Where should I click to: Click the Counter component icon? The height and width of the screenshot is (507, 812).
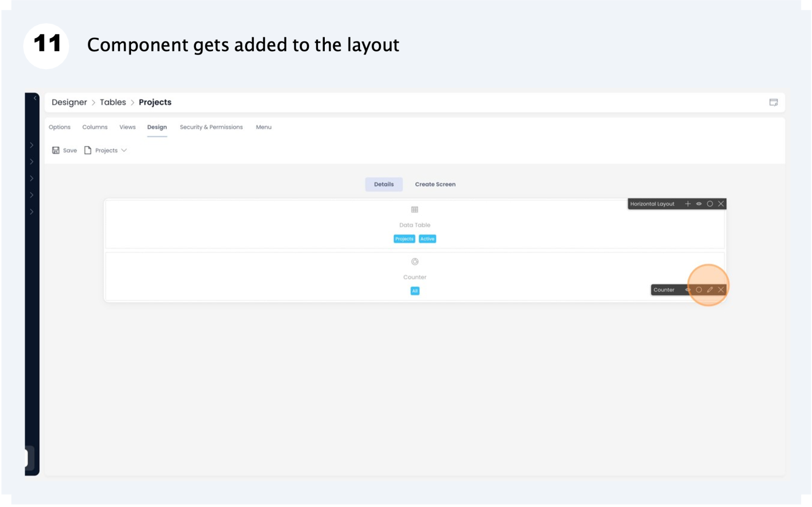point(415,261)
